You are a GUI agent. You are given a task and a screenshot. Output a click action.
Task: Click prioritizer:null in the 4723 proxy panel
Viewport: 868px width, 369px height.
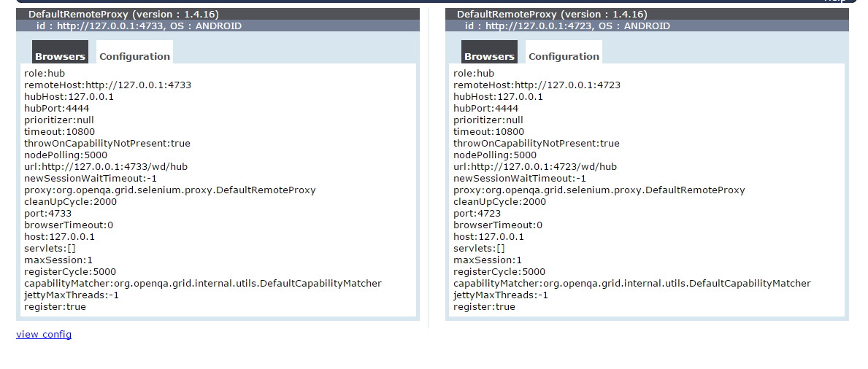[x=488, y=120]
